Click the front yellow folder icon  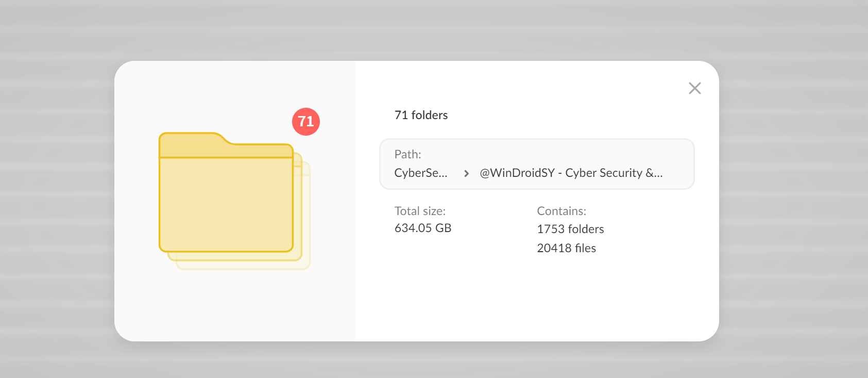226,204
